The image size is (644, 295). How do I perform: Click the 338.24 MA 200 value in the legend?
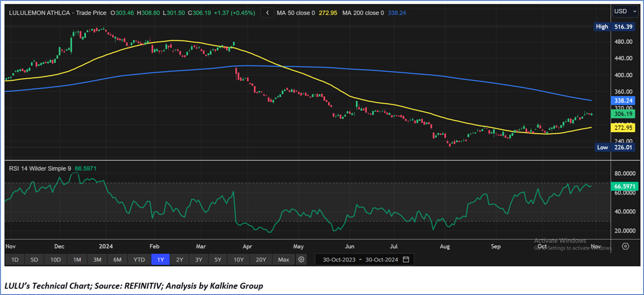pos(397,13)
